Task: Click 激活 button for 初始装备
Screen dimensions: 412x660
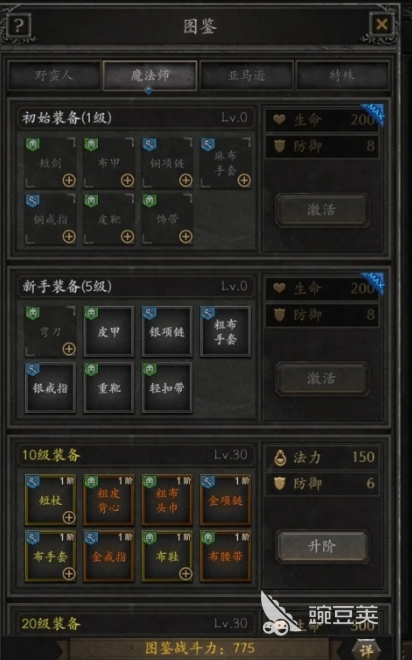Action: (x=322, y=210)
